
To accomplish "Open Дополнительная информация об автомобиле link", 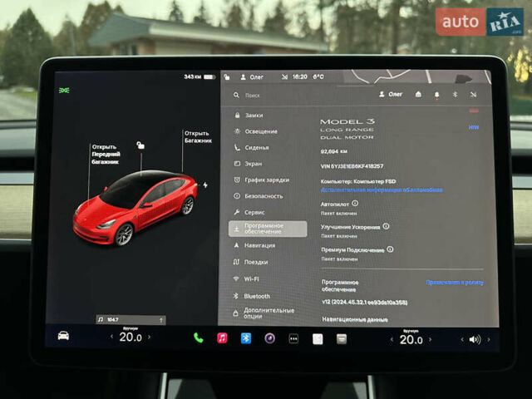I will pos(382,190).
